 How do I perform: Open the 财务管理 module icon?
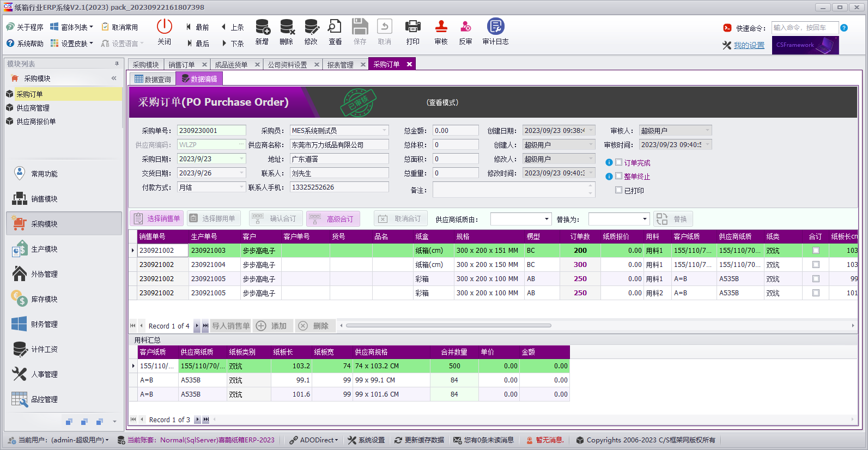coord(19,324)
